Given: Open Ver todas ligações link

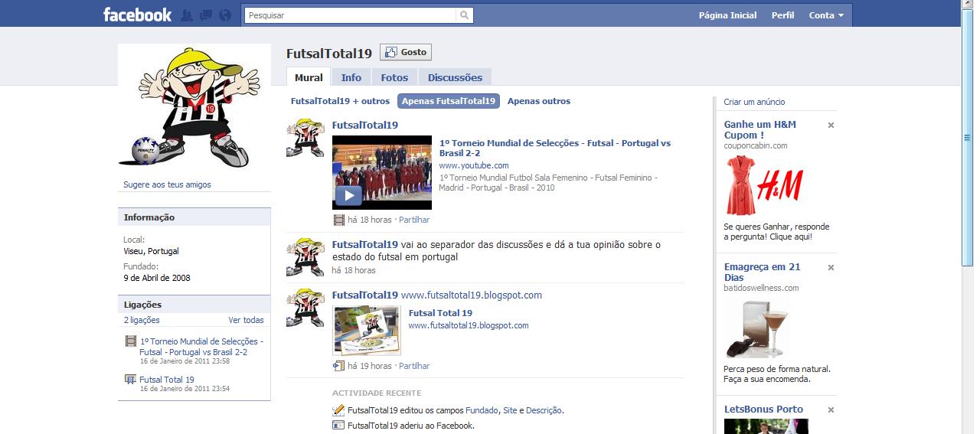Looking at the screenshot, I should pyautogui.click(x=246, y=320).
